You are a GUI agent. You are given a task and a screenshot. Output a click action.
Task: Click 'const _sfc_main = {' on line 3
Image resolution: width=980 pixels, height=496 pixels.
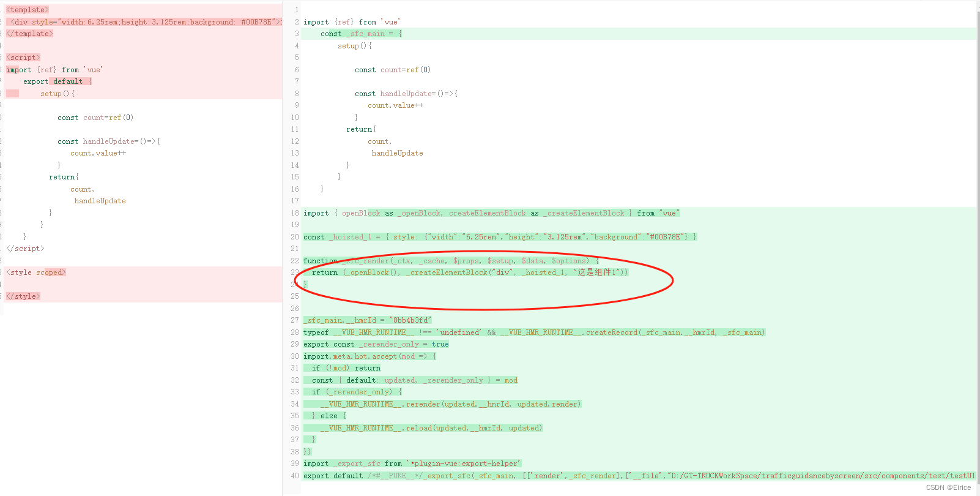[362, 34]
